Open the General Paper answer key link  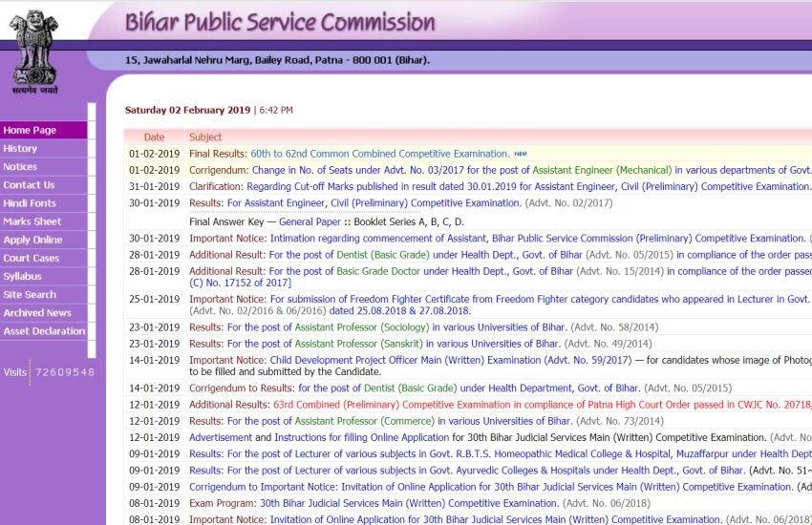(x=310, y=221)
